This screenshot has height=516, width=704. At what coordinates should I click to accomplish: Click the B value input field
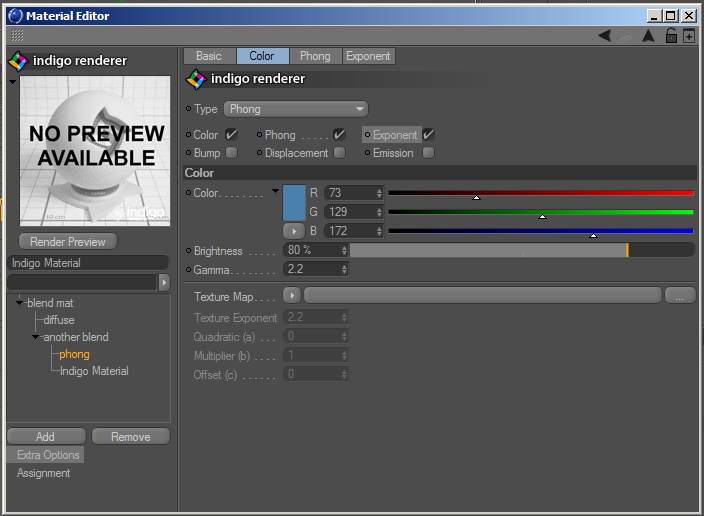tap(353, 231)
